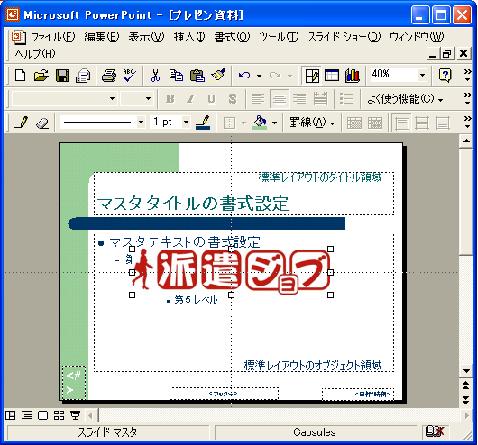The image size is (478, 445).
Task: Click the Print icon in the toolbar
Action: 109,76
